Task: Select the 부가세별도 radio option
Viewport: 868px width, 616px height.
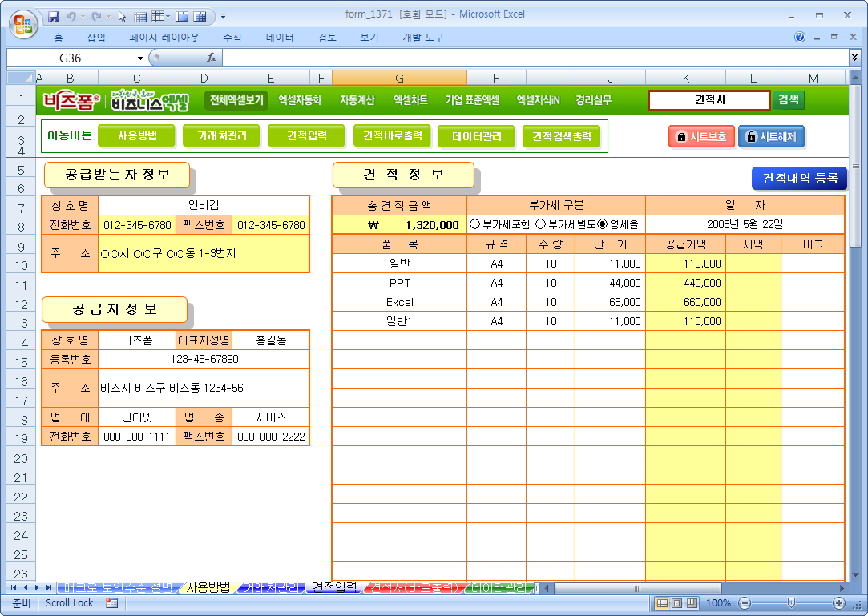Action: click(540, 225)
